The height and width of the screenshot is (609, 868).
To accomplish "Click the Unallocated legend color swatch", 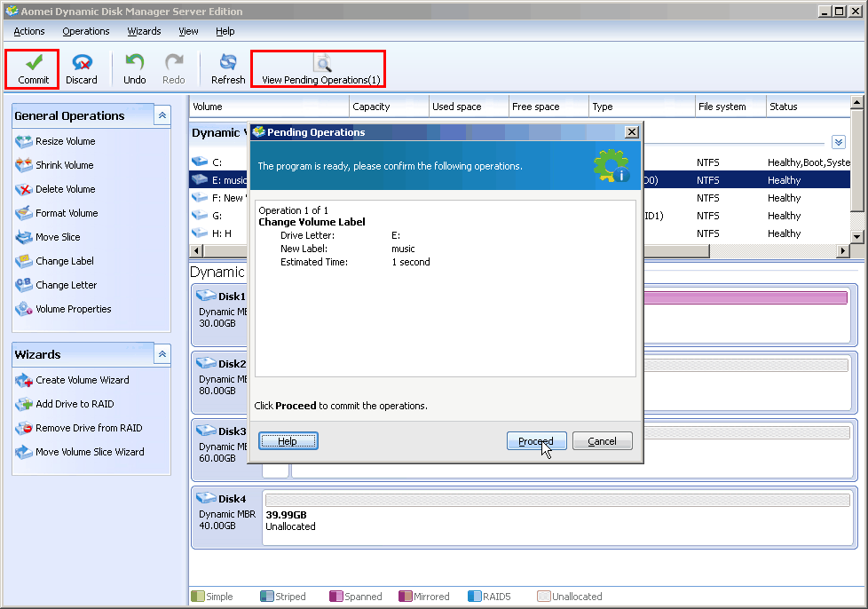I will point(543,597).
